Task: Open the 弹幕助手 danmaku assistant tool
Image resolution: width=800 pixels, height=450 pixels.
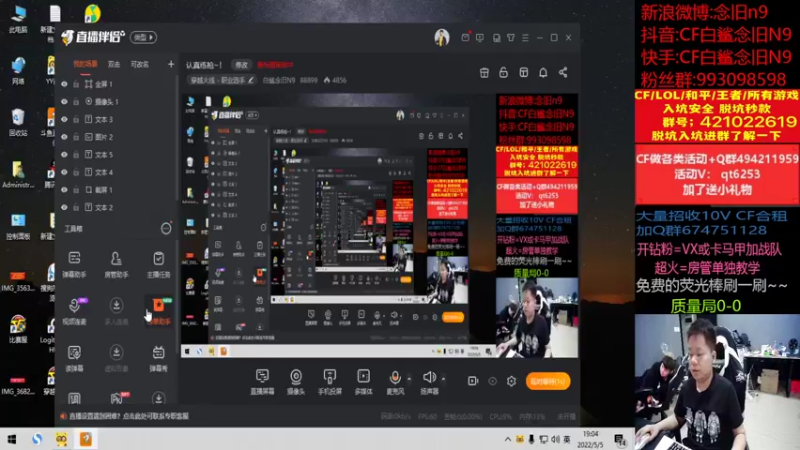Action: [x=74, y=264]
